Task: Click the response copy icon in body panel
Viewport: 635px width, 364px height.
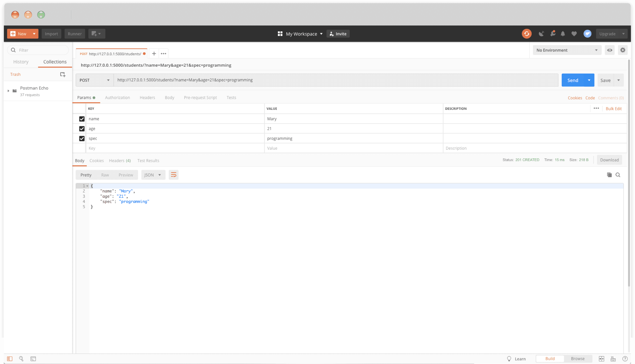Action: click(609, 174)
